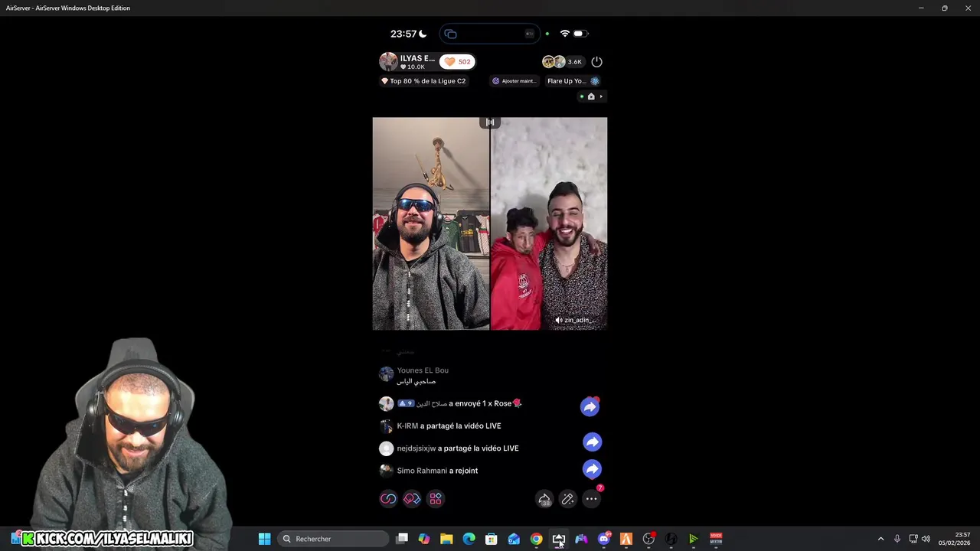Viewport: 980px width, 551px height.
Task: Tap the share arrow beside nejdsjsixjw's message
Action: pyautogui.click(x=592, y=442)
